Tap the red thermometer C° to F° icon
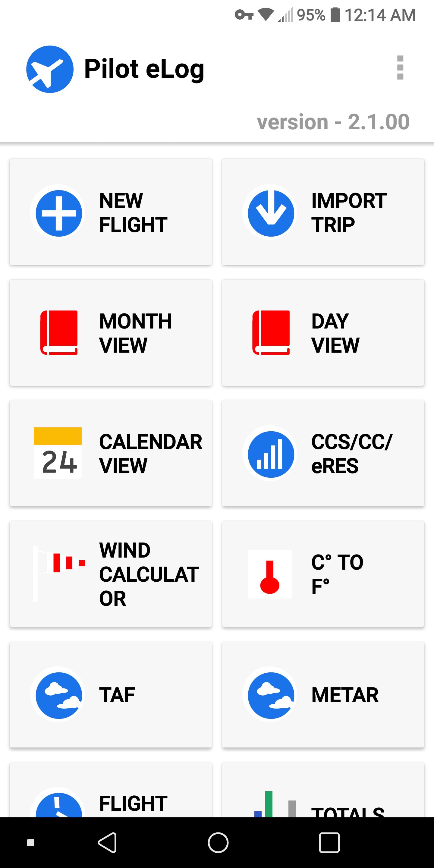Screen dimensions: 434x868 (270, 574)
